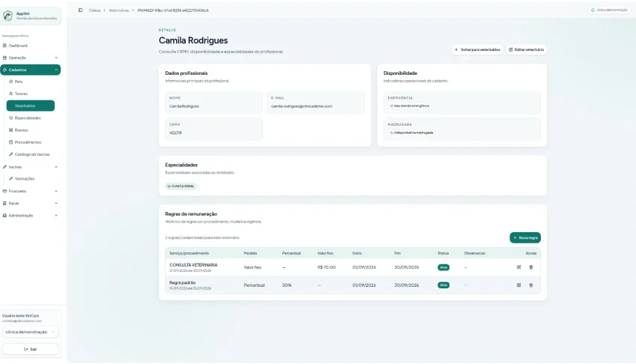
Task: Click the Nova regra button
Action: coord(525,237)
